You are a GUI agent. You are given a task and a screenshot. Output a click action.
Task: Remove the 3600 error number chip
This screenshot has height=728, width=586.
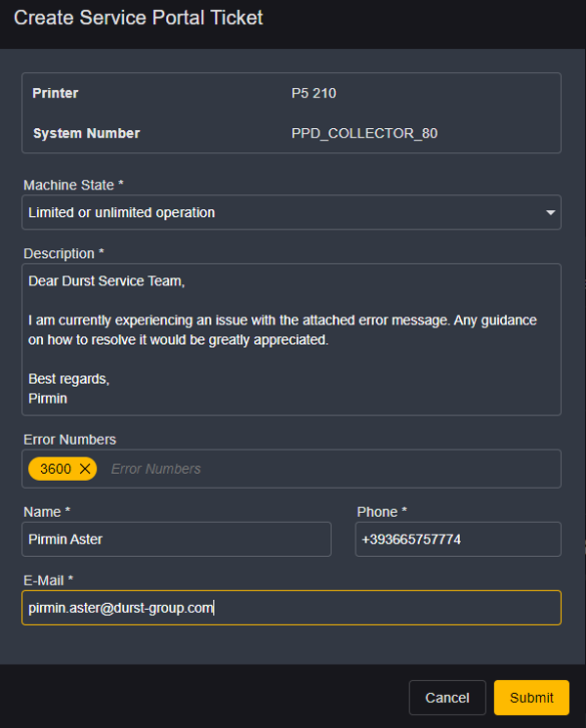(x=85, y=469)
